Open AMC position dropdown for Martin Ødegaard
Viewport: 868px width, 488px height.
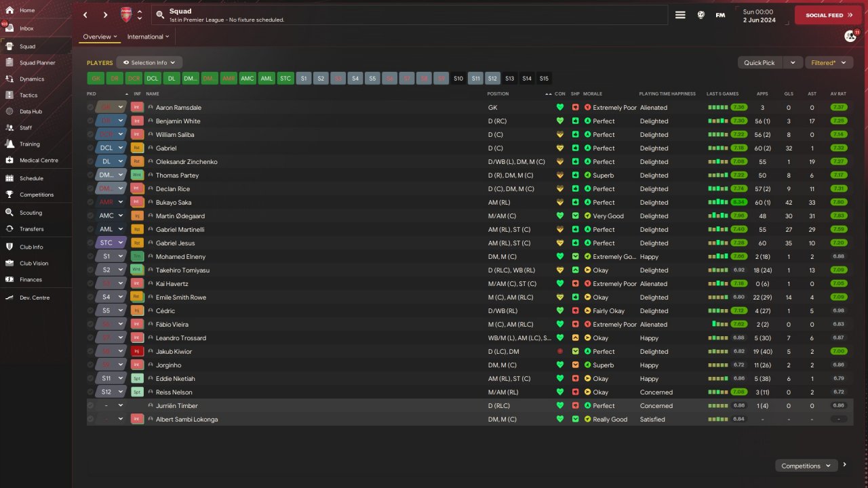pos(121,216)
